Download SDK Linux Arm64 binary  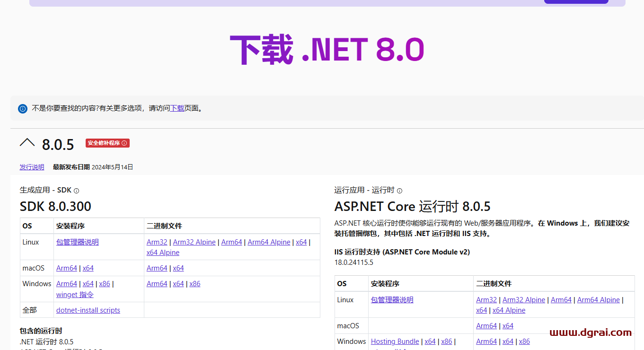[x=231, y=242]
